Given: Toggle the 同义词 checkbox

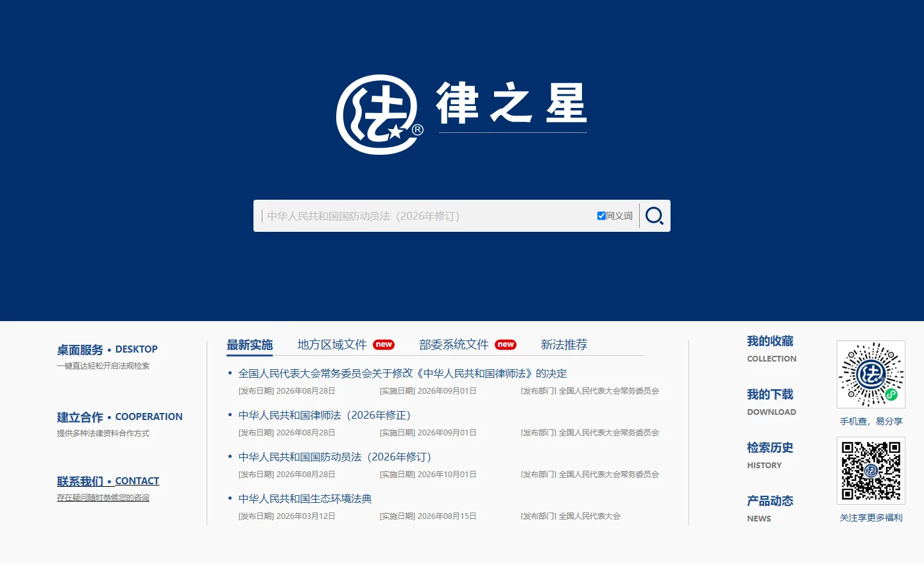Looking at the screenshot, I should click(x=601, y=216).
